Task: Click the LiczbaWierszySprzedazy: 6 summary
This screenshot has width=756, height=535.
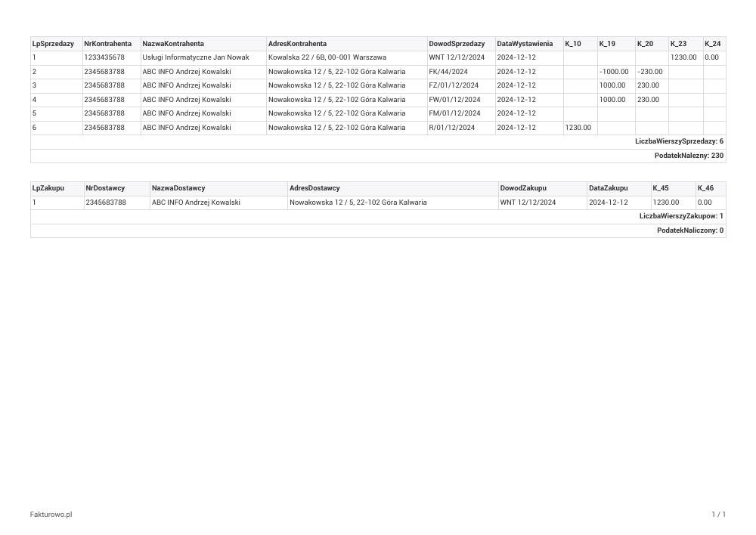Action: point(679,142)
